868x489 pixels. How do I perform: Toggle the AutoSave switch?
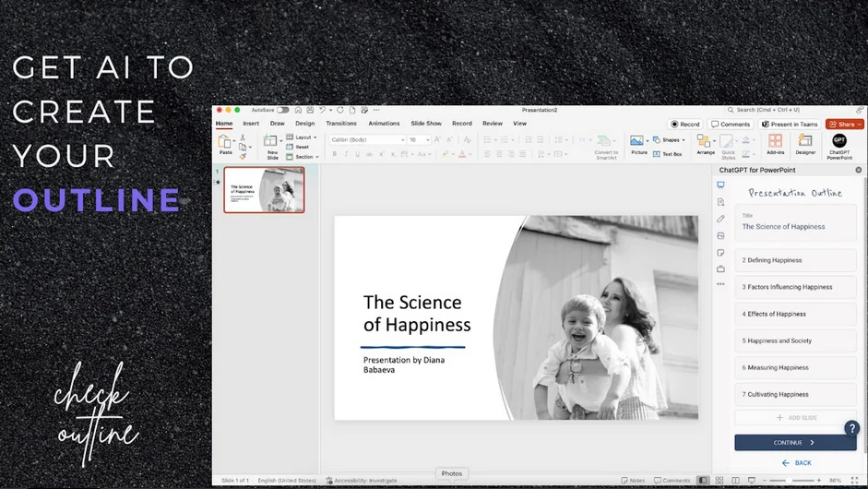coord(282,110)
